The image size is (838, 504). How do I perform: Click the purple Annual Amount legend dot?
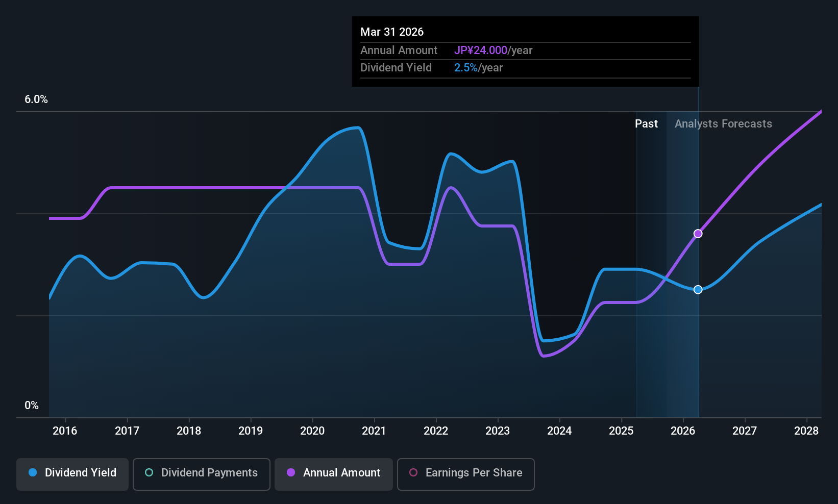click(291, 472)
